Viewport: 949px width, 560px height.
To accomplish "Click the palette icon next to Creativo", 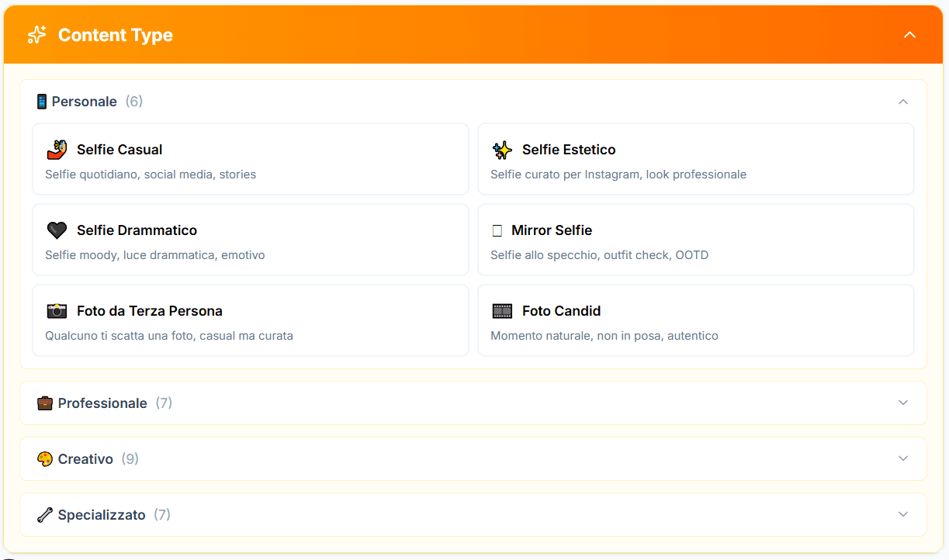I will click(45, 459).
